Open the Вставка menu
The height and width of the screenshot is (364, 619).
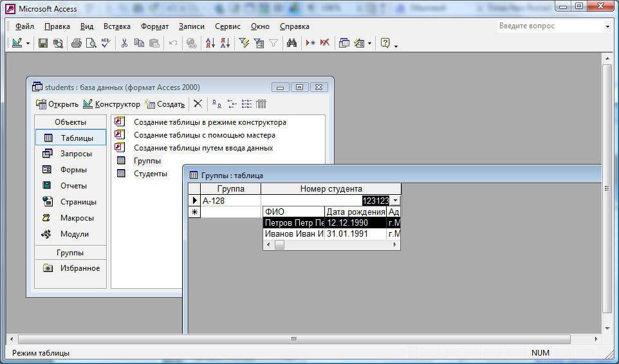pyautogui.click(x=117, y=26)
